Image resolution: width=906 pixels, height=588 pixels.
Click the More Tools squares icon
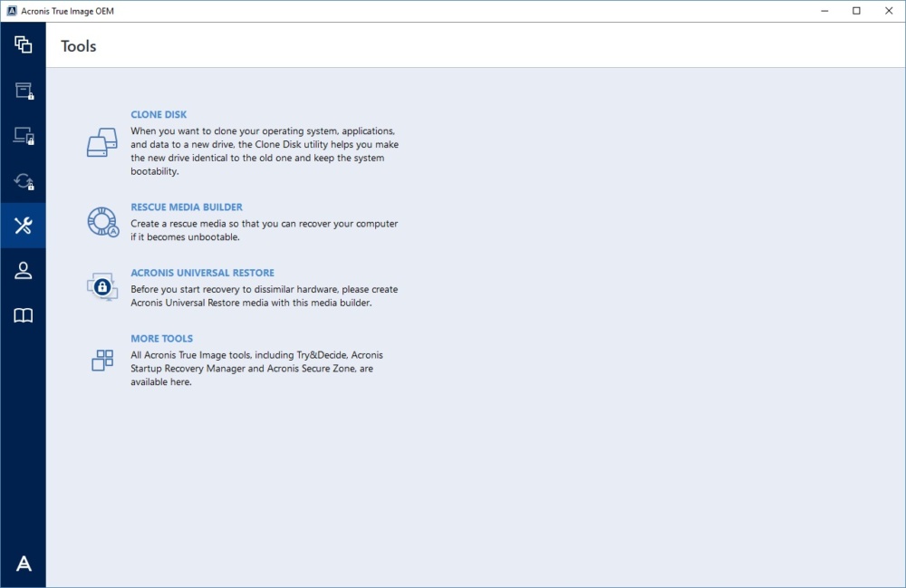click(102, 360)
